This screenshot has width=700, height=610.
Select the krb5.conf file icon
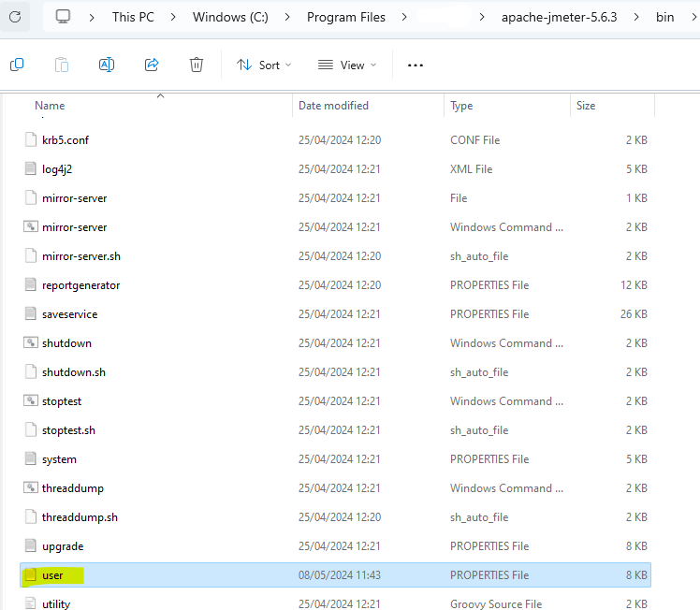[30, 139]
